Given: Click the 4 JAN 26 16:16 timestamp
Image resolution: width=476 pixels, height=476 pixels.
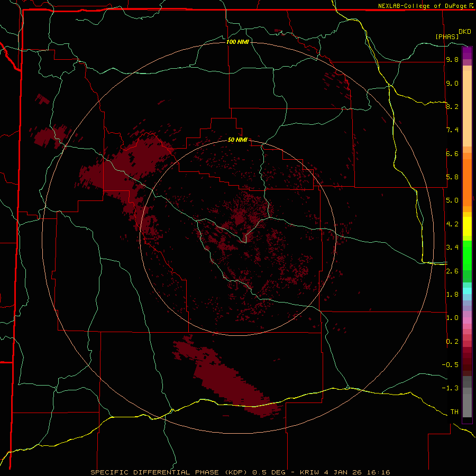Looking at the screenshot, I should click(x=357, y=472).
